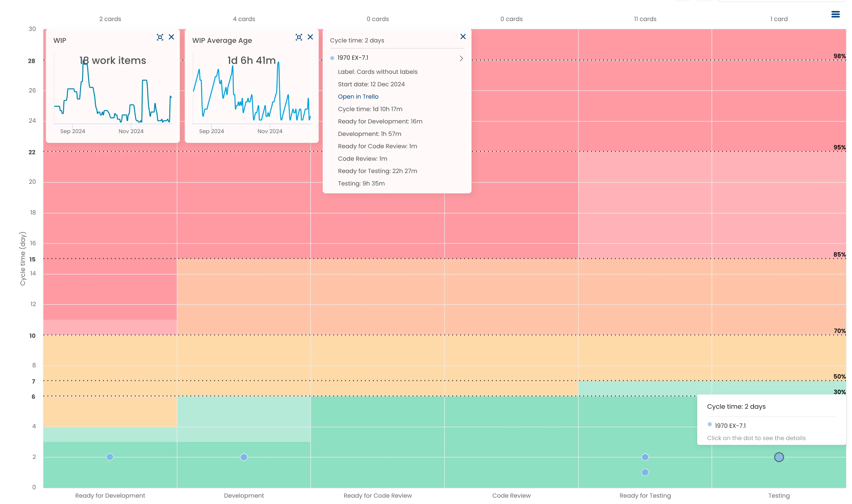
Task: Click the 'Development' axis label
Action: [244, 496]
